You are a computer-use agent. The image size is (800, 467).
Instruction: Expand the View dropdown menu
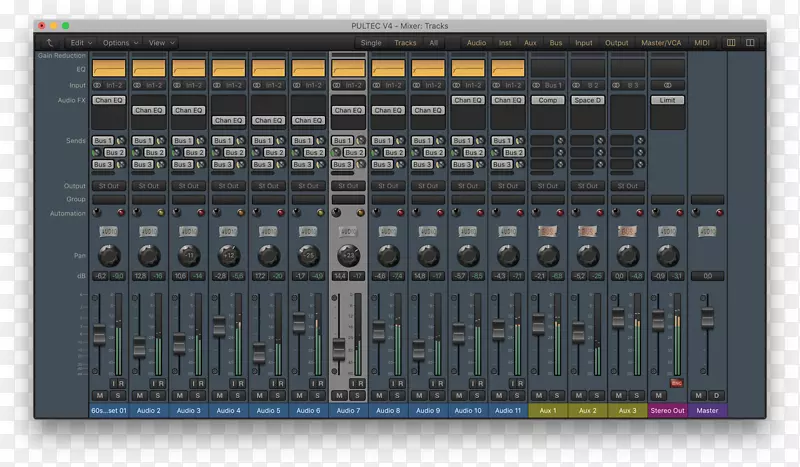click(161, 43)
